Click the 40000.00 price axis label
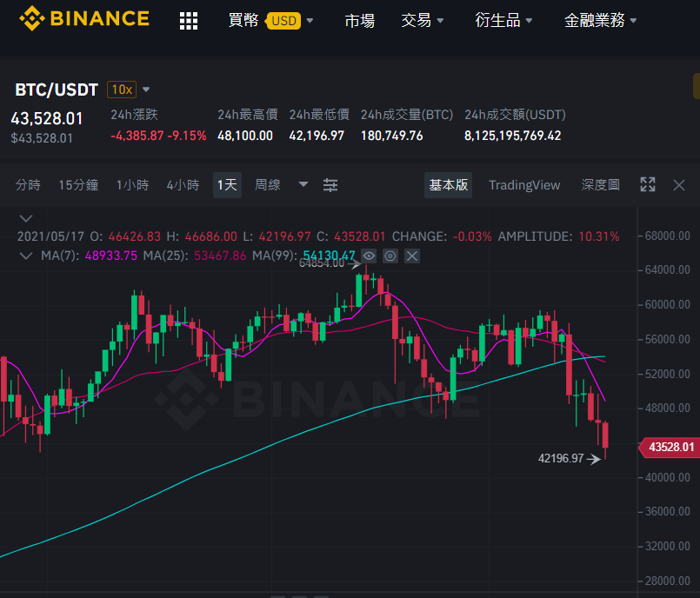The image size is (700, 598). pos(668,477)
